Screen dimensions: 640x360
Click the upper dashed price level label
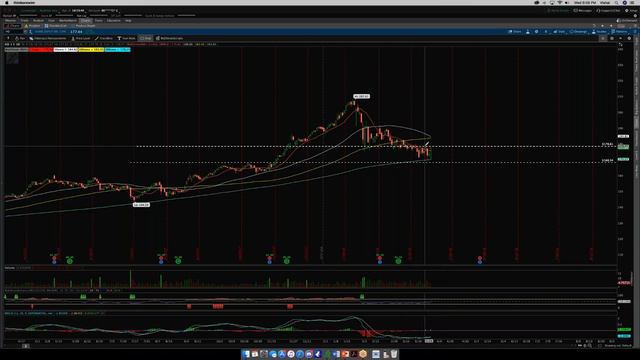pyautogui.click(x=607, y=144)
